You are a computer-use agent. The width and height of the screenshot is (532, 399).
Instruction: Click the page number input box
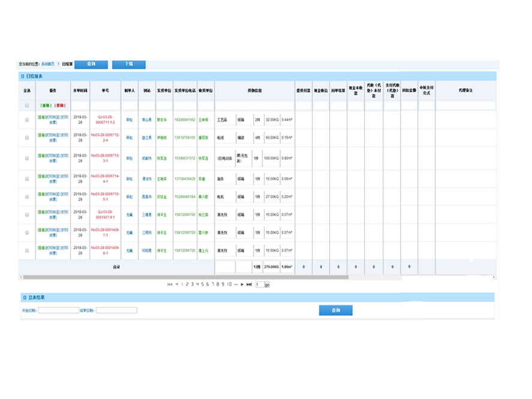pyautogui.click(x=259, y=285)
